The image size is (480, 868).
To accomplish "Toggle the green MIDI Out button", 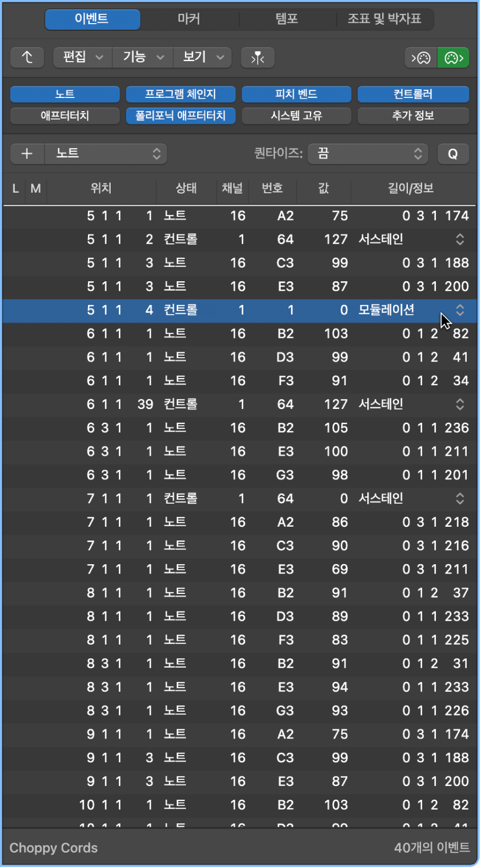I will 454,57.
